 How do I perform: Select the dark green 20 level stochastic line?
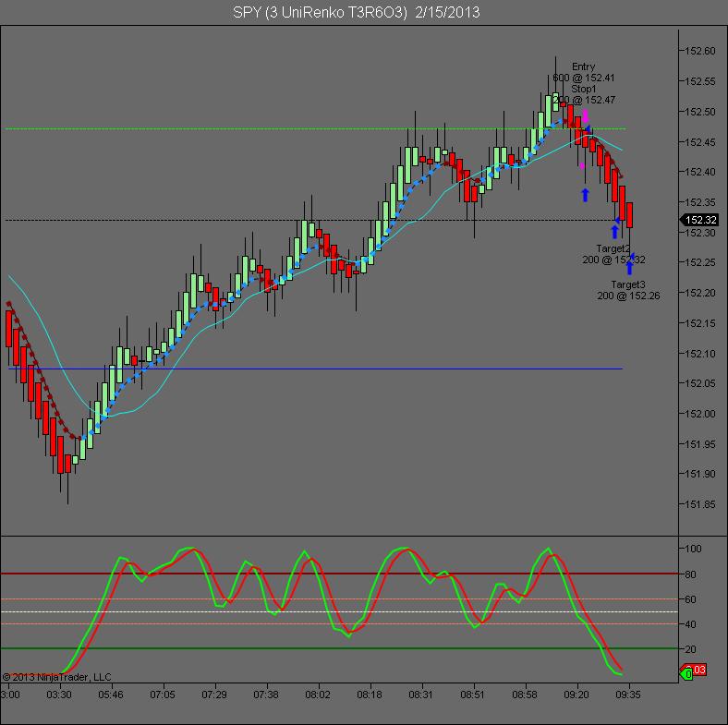(339, 648)
